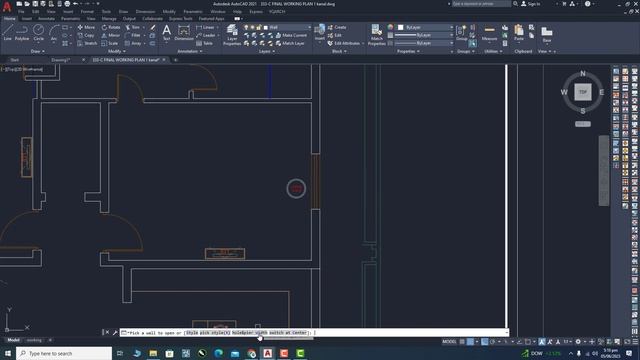Screen dimensions: 640x360
Task: Select the Polyline tool
Action: click(x=22, y=32)
